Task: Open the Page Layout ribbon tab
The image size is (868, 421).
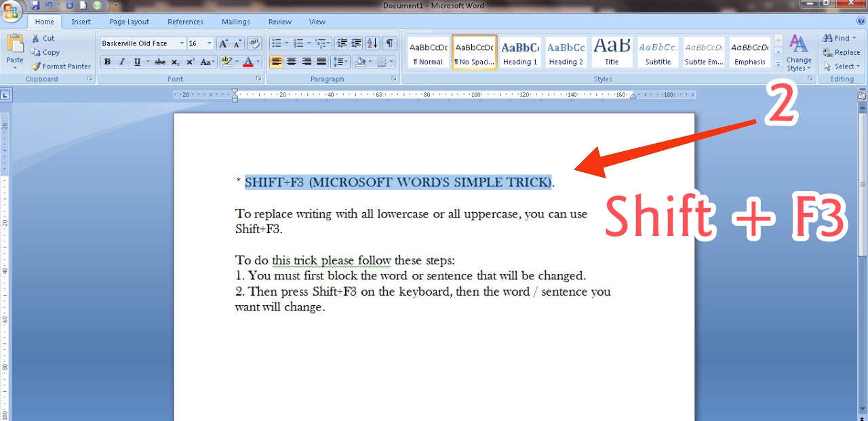Action: 130,22
